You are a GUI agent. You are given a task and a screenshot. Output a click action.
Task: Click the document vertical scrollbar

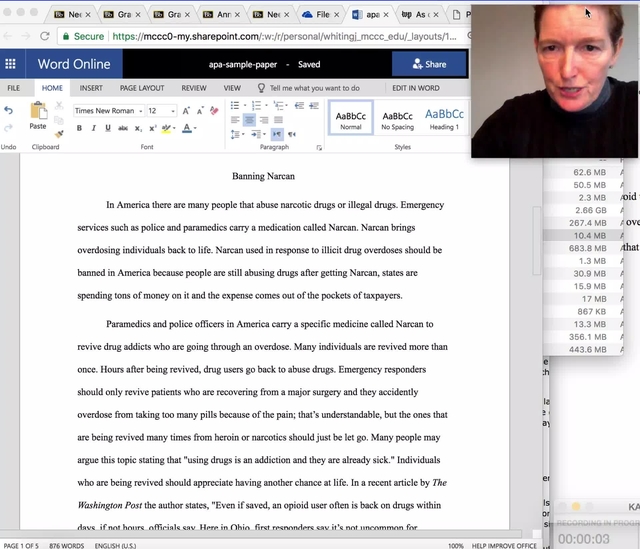pyautogui.click(x=537, y=241)
